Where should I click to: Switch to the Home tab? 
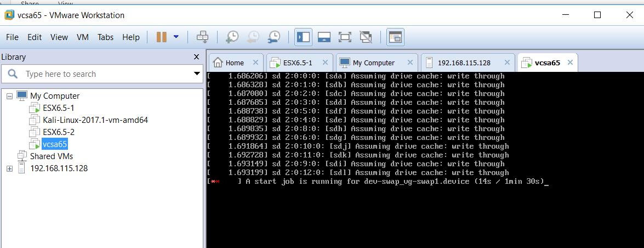tap(235, 63)
